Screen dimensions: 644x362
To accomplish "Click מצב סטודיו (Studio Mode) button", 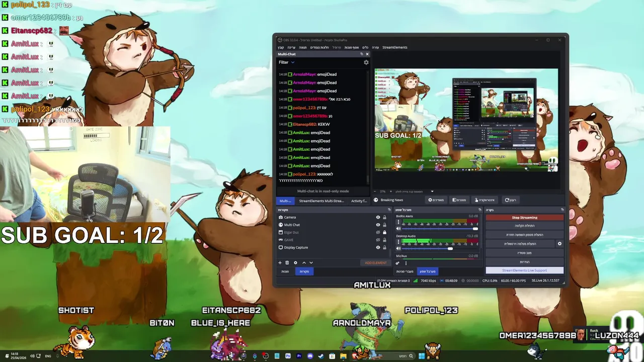I will pos(524,253).
